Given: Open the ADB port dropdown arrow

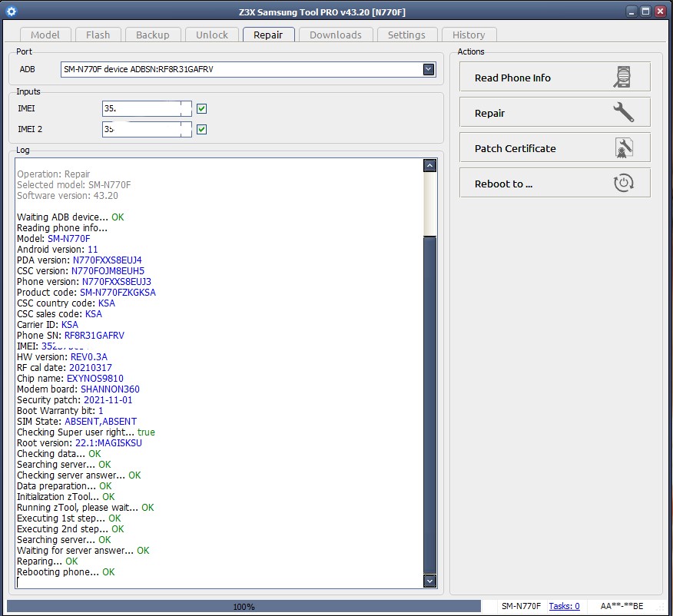Looking at the screenshot, I should [429, 69].
